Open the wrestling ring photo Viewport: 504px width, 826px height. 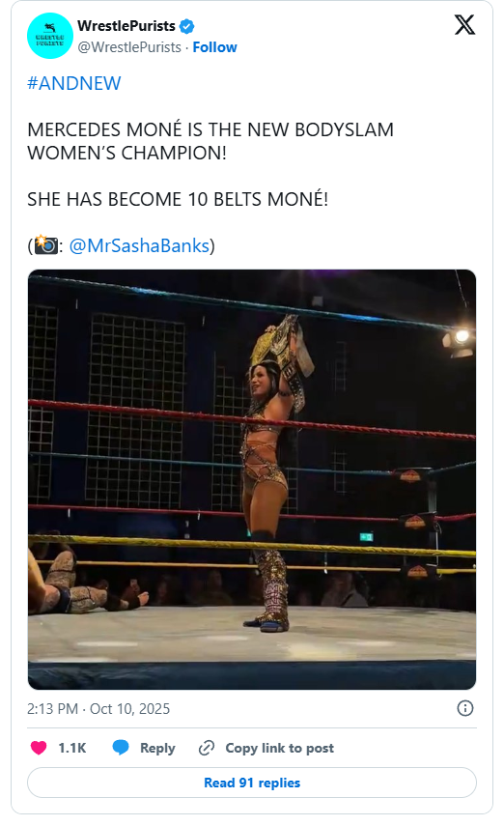pyautogui.click(x=252, y=479)
